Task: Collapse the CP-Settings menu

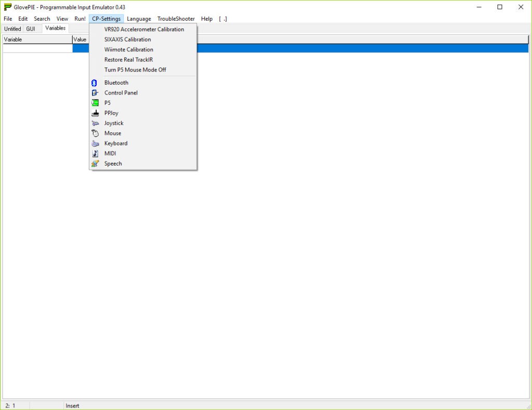Action: 106,19
